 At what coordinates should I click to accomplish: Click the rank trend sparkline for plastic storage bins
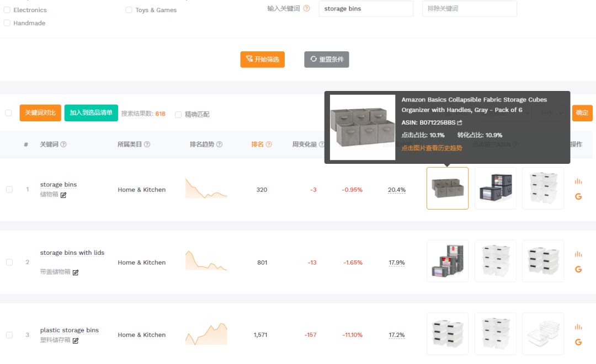click(x=206, y=334)
